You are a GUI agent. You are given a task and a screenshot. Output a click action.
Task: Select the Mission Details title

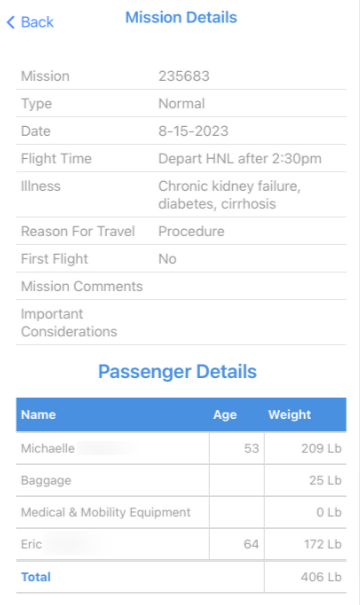click(x=181, y=18)
